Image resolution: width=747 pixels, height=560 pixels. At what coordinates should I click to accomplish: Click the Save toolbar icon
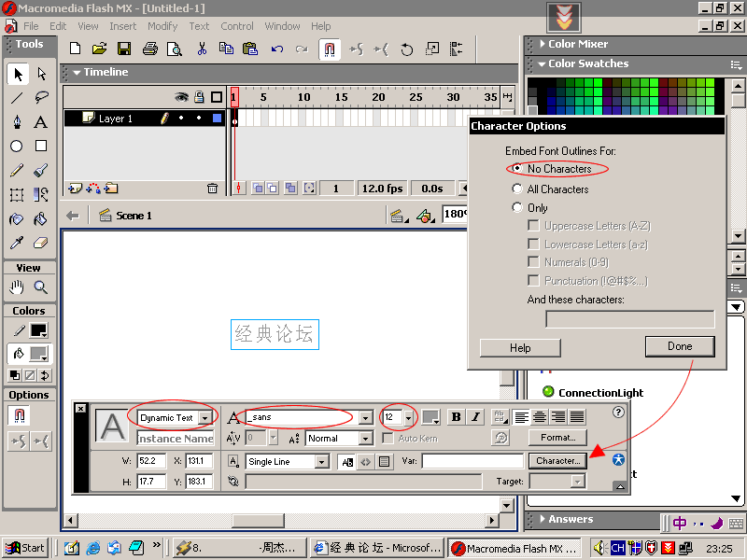click(x=124, y=49)
